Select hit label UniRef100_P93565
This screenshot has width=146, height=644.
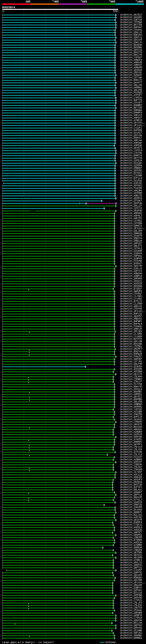(x=131, y=93)
